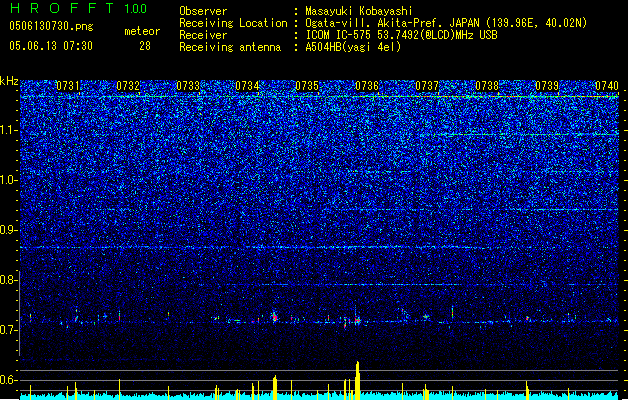The image size is (629, 400).
Task: Click the 0731 time marker
Action: (67, 86)
